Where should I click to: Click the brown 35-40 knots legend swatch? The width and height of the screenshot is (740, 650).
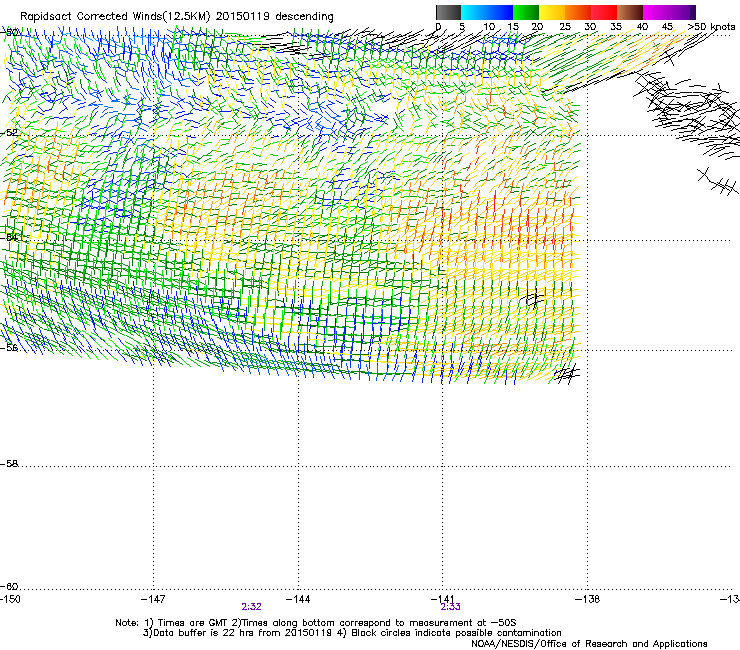click(x=630, y=12)
